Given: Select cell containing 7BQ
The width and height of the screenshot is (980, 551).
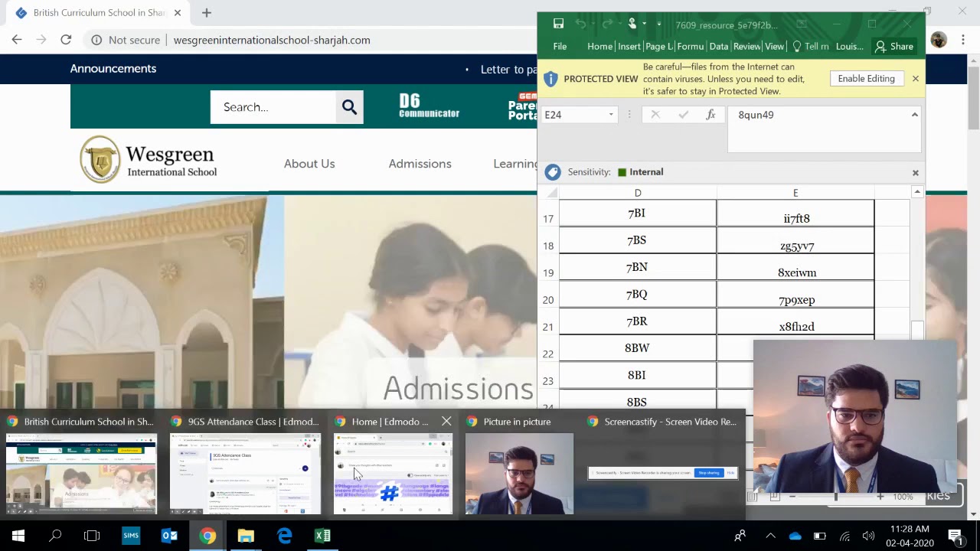Looking at the screenshot, I should 637,294.
